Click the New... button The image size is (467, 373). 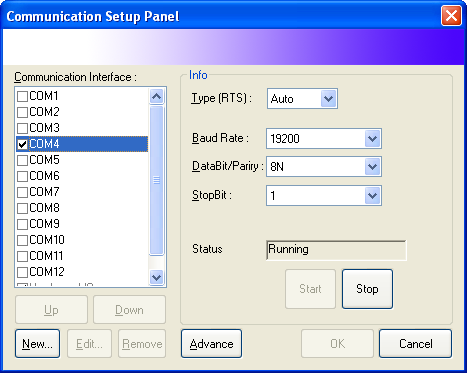click(x=37, y=344)
